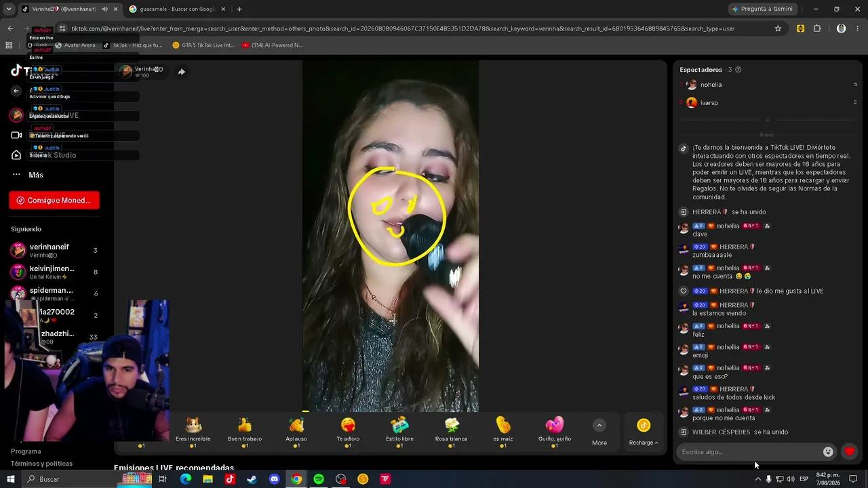Send the Buen trabajo thumbs-up gift

245,431
